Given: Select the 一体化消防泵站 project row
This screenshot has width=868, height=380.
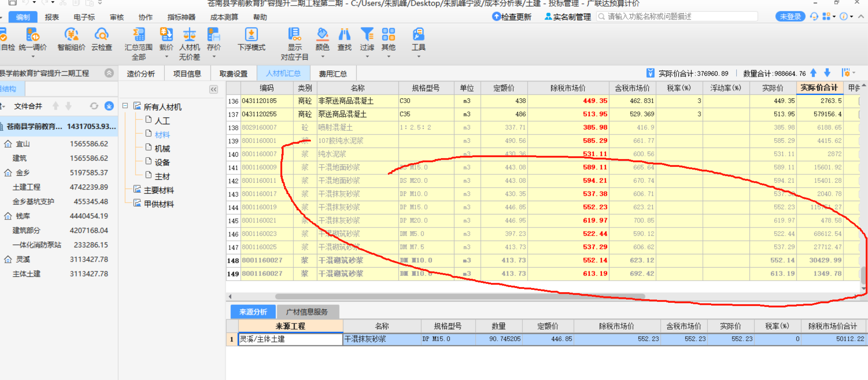Looking at the screenshot, I should 59,245.
